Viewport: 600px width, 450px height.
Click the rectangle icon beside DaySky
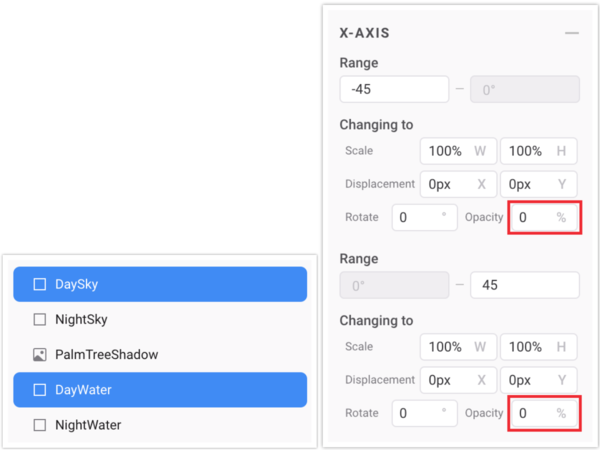[40, 284]
